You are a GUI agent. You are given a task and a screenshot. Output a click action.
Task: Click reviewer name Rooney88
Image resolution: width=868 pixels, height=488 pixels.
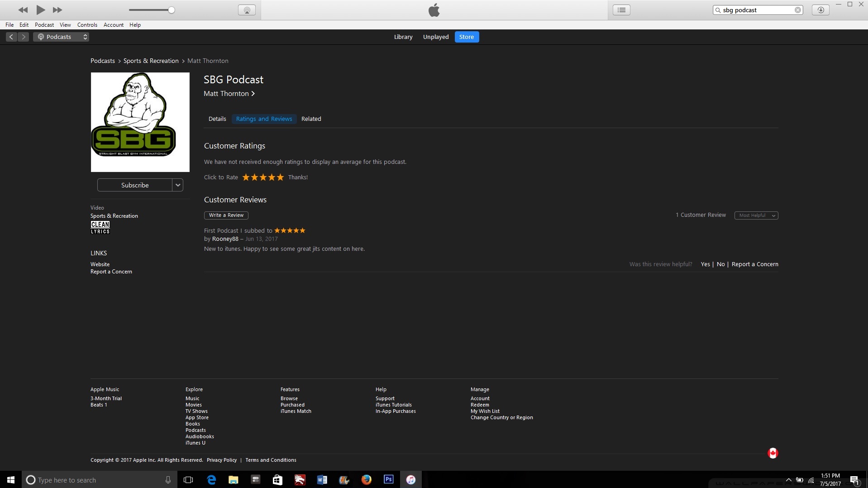225,239
